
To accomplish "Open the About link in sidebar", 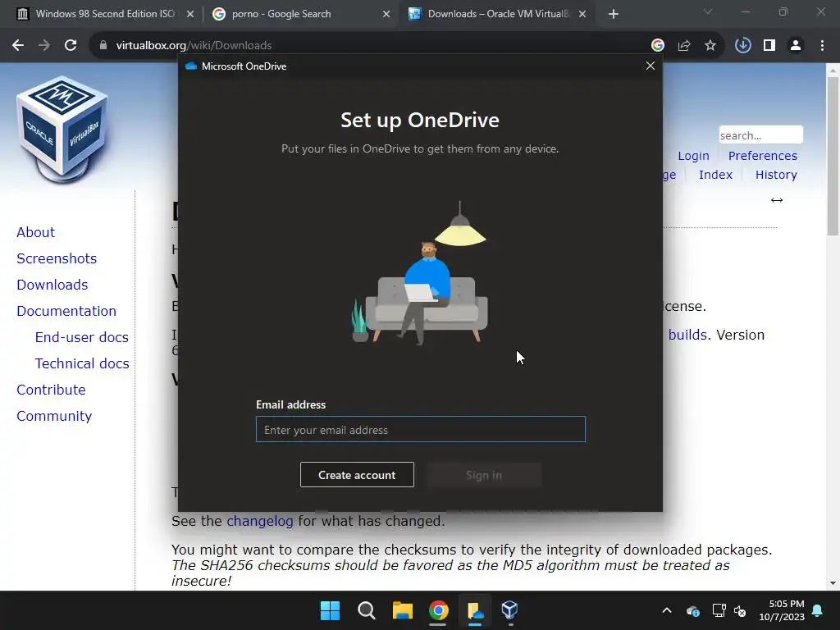I will click(x=35, y=232).
